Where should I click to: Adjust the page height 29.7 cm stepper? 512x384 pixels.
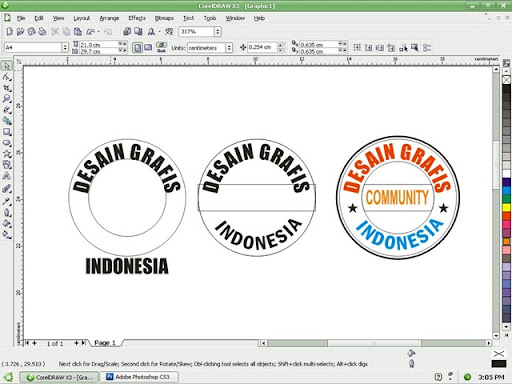click(x=122, y=51)
